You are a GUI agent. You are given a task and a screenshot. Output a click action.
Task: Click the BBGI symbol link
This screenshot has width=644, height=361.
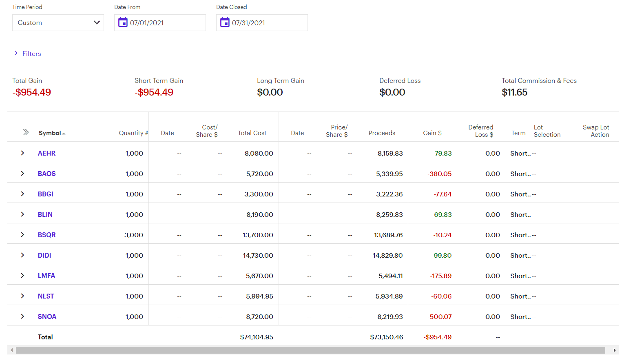click(46, 194)
